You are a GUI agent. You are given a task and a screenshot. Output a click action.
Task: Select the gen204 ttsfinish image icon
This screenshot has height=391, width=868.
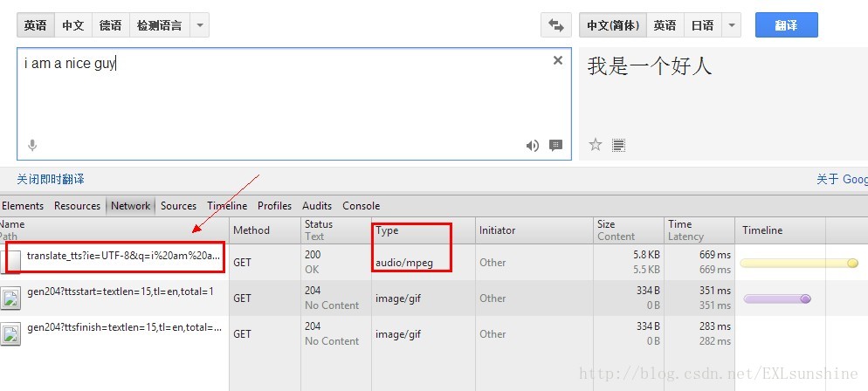point(10,333)
